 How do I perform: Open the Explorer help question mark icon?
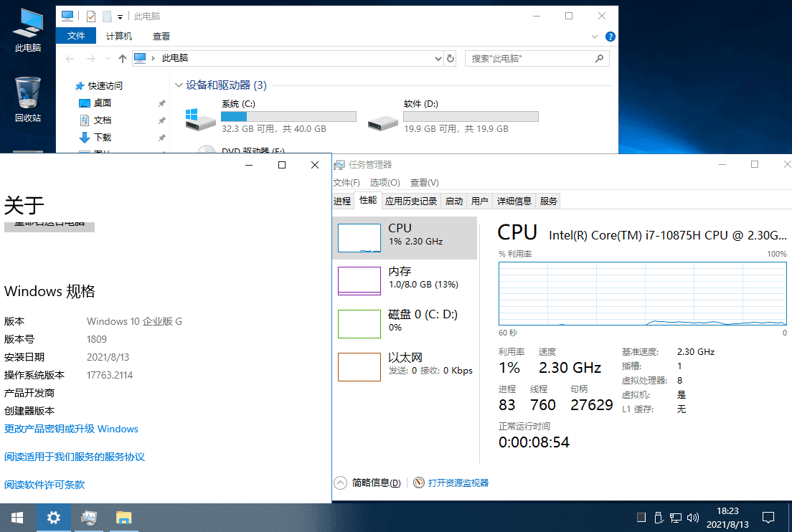tap(610, 36)
